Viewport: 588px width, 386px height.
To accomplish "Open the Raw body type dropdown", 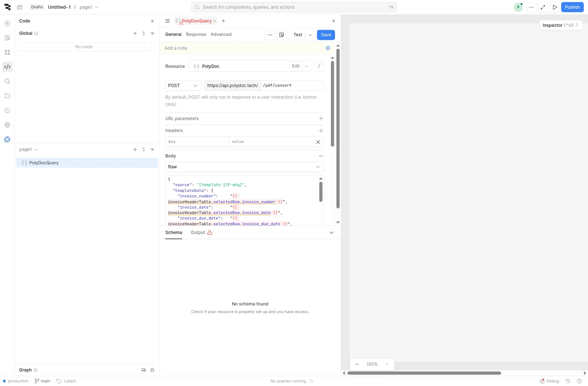I will [244, 167].
